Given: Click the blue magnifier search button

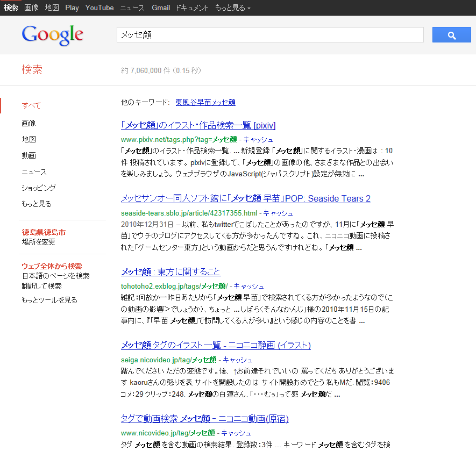Looking at the screenshot, I should (x=451, y=34).
